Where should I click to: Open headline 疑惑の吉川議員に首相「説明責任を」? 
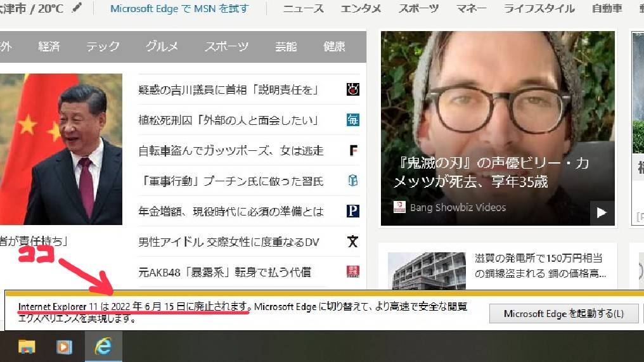(228, 89)
